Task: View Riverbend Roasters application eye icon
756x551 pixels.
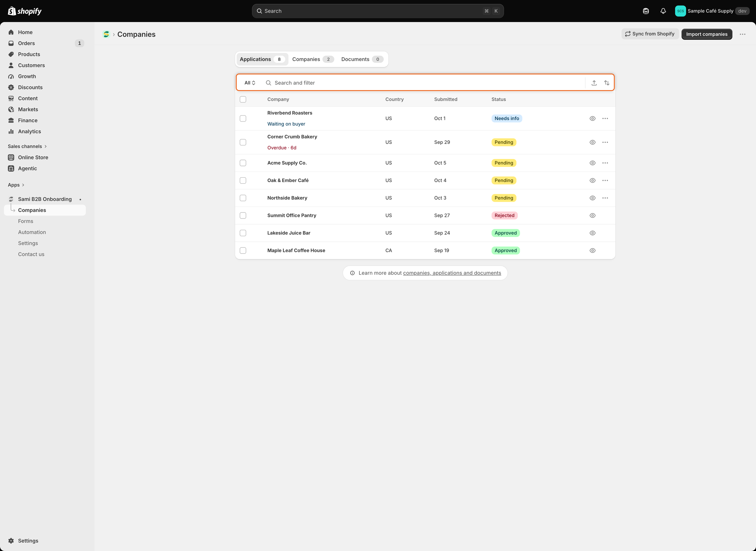Action: click(x=593, y=118)
